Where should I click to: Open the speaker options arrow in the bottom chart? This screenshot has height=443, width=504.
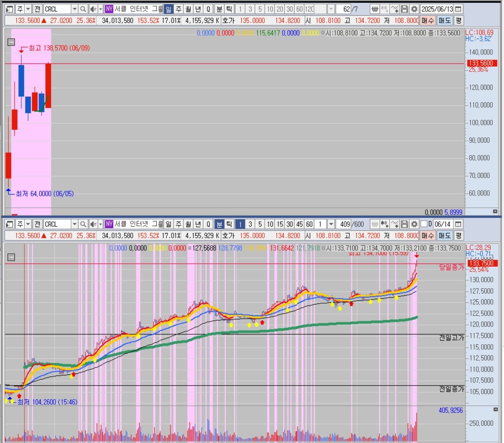point(101,224)
